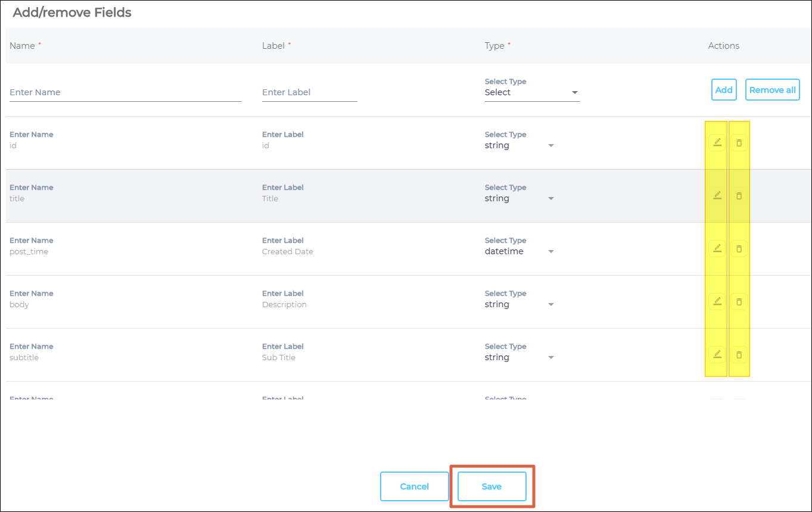This screenshot has height=512, width=812.
Task: Save the field changes
Action: pos(491,486)
